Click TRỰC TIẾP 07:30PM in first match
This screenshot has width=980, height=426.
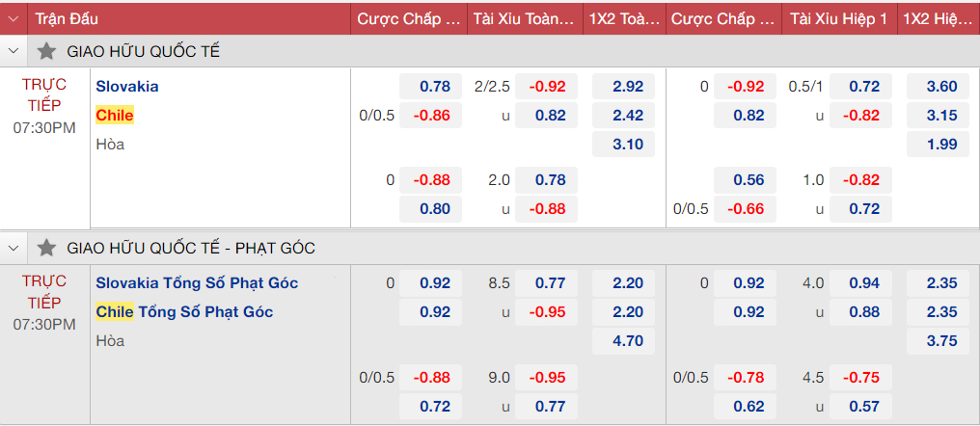point(44,106)
